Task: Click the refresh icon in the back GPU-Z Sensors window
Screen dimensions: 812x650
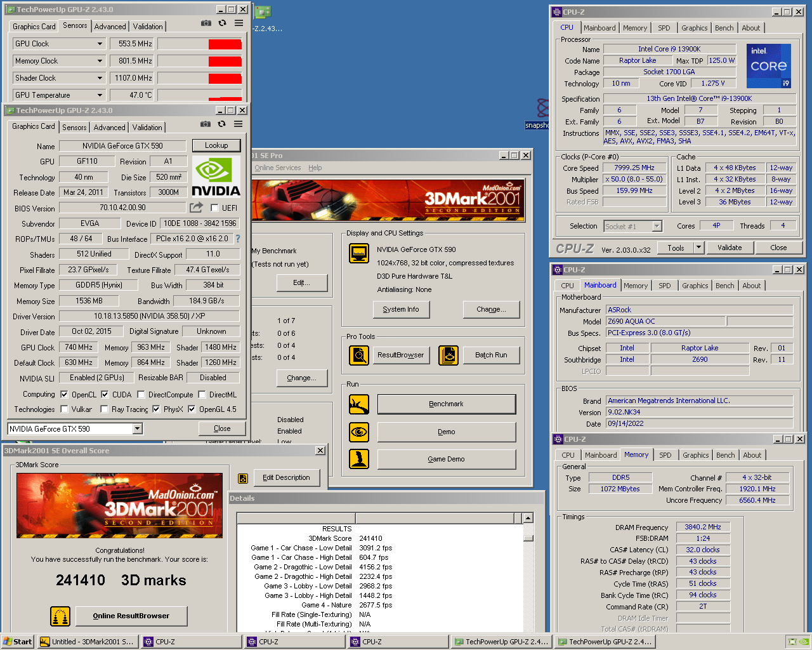Action: 222,23
